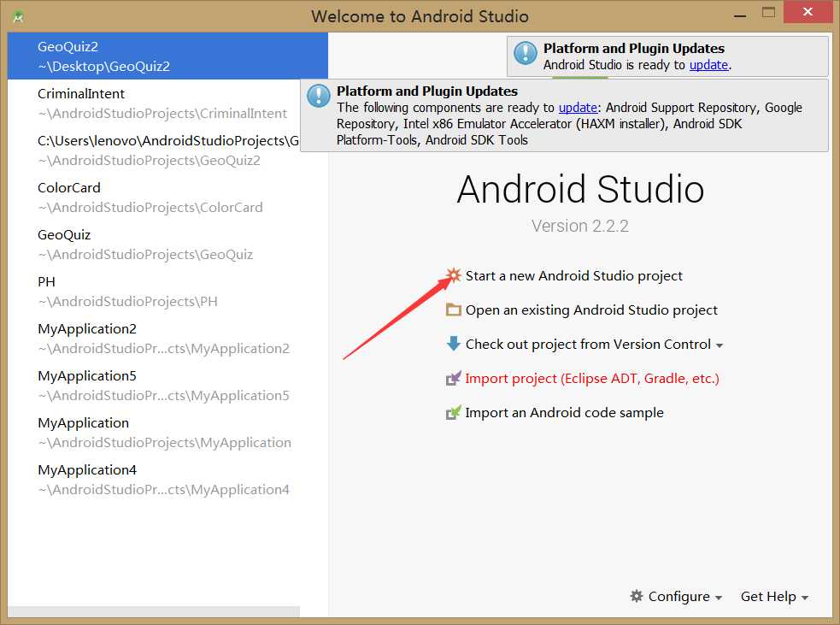Follow the update link for components
Image resolution: width=840 pixels, height=625 pixels.
578,108
